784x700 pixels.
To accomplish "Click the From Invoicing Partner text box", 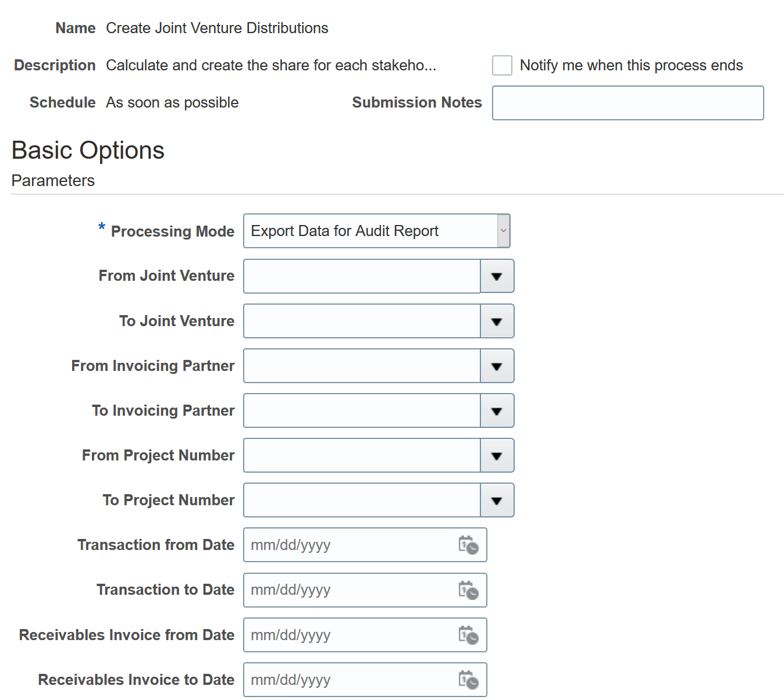I will click(x=361, y=366).
